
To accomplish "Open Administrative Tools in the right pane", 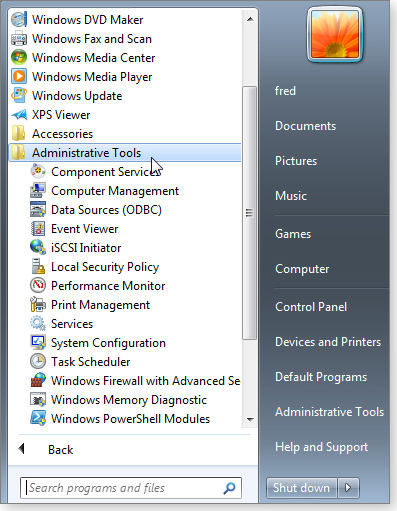I will coord(330,412).
